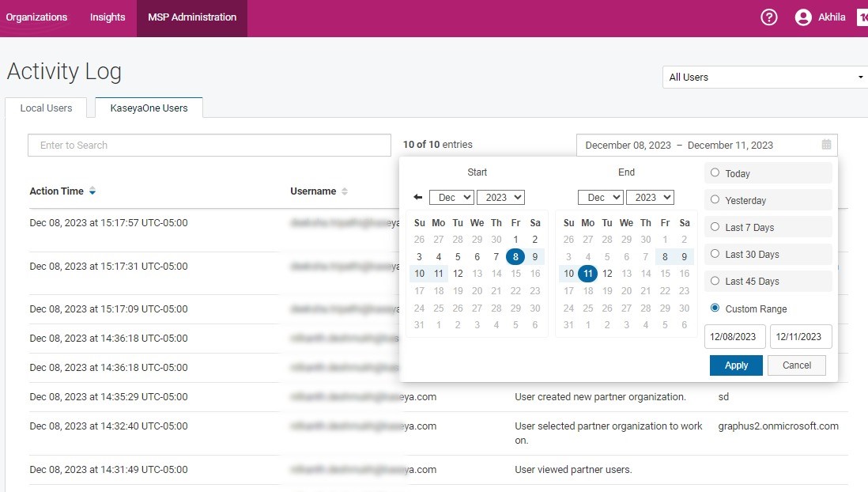Open the Organizations menu item
The width and height of the screenshot is (868, 492).
(x=36, y=17)
